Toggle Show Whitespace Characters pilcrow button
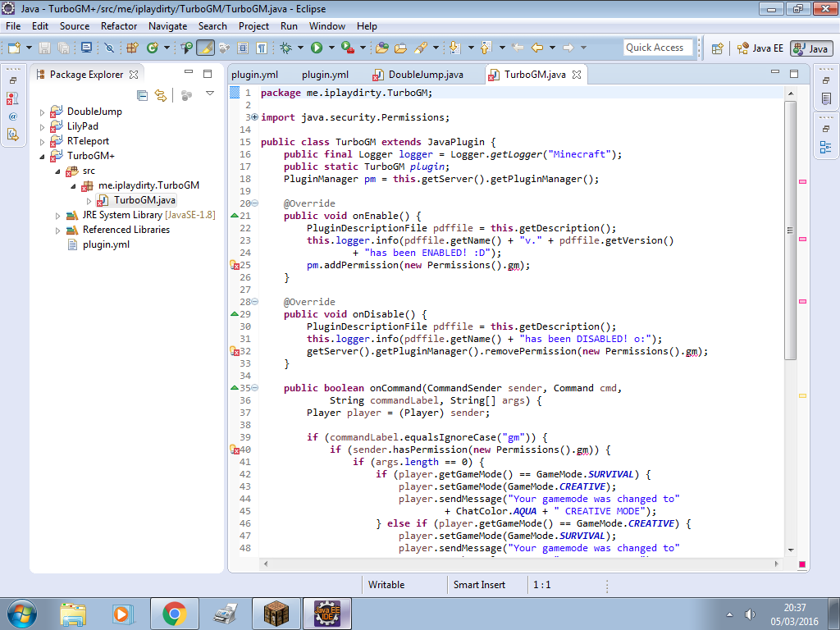The height and width of the screenshot is (630, 840). [262, 48]
